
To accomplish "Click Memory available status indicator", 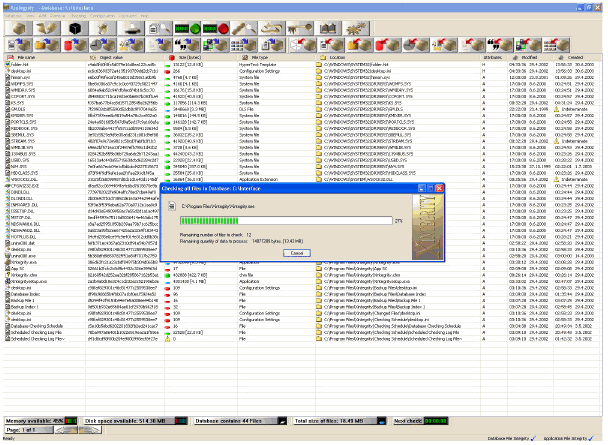I will (41, 421).
